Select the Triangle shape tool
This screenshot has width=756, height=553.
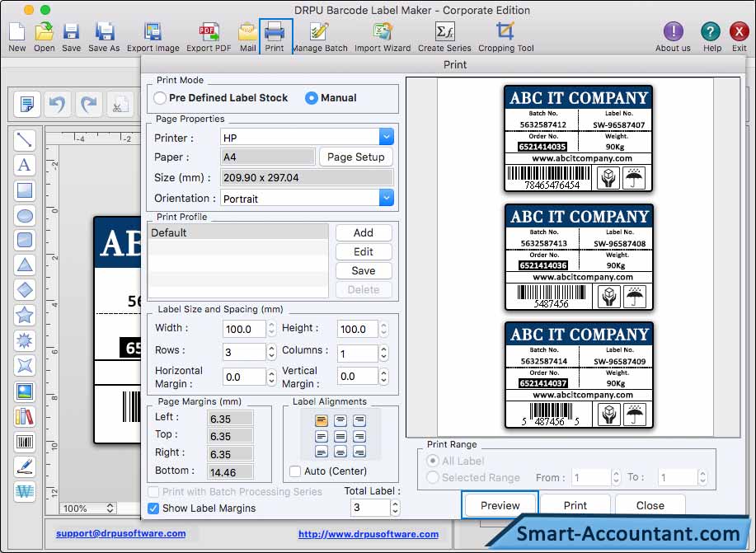pyautogui.click(x=25, y=265)
